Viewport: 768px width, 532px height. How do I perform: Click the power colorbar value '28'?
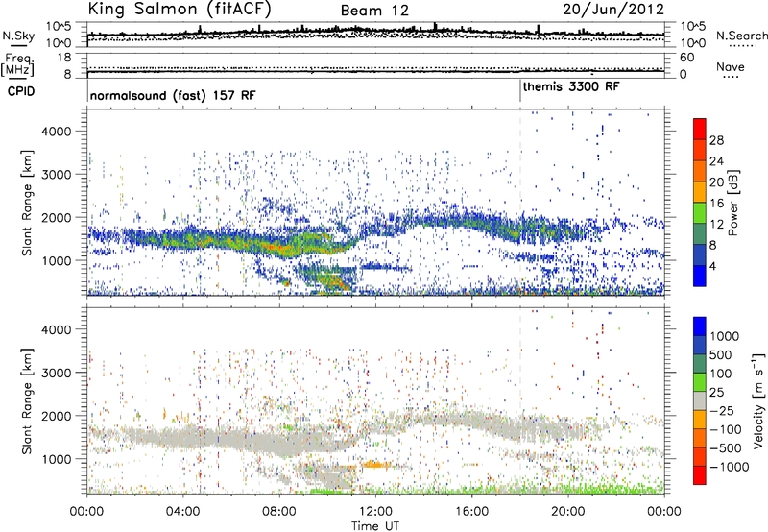coord(716,140)
